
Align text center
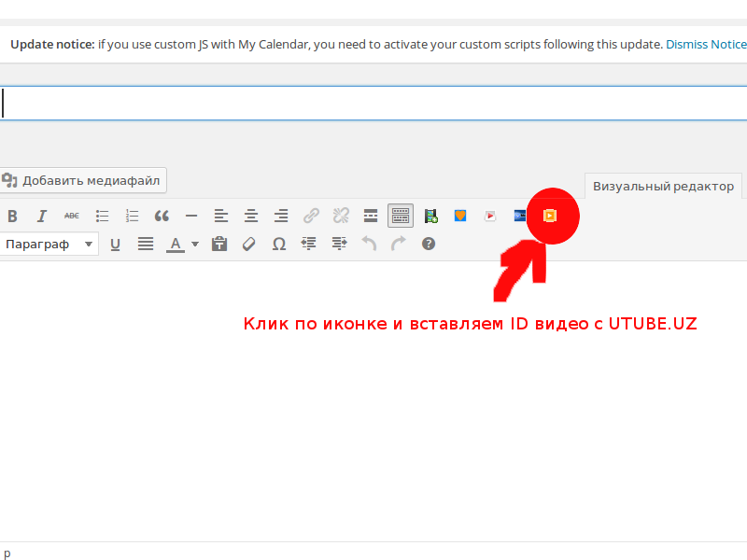251,216
